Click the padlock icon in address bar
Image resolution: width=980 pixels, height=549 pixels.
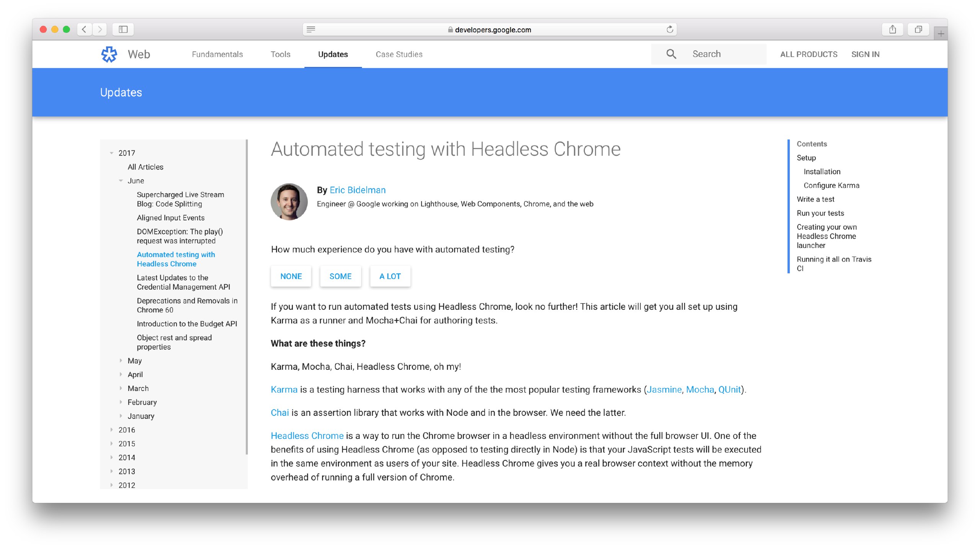[x=450, y=29]
